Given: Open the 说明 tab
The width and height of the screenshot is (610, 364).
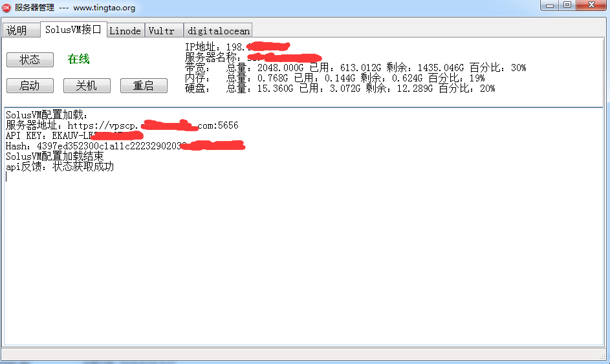Looking at the screenshot, I should pyautogui.click(x=21, y=30).
